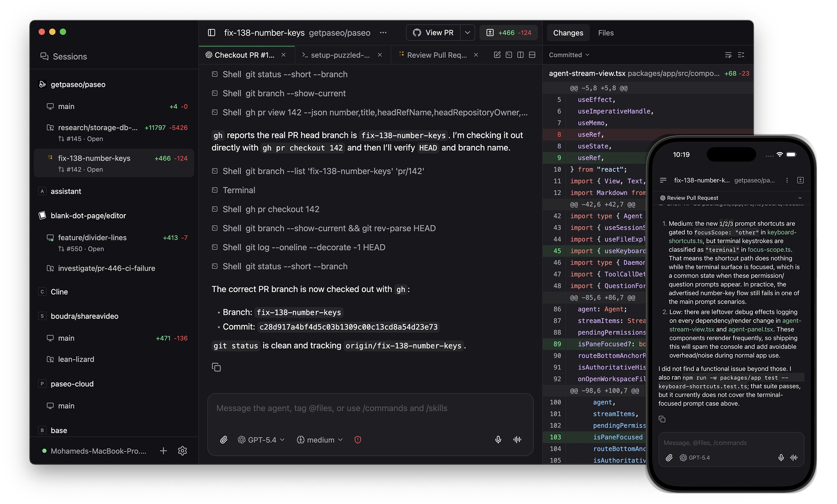Add new session with plus icon

point(163,451)
